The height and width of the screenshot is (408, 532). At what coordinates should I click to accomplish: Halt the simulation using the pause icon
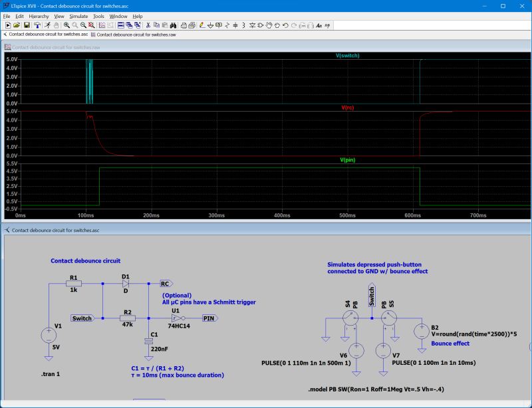click(55, 26)
